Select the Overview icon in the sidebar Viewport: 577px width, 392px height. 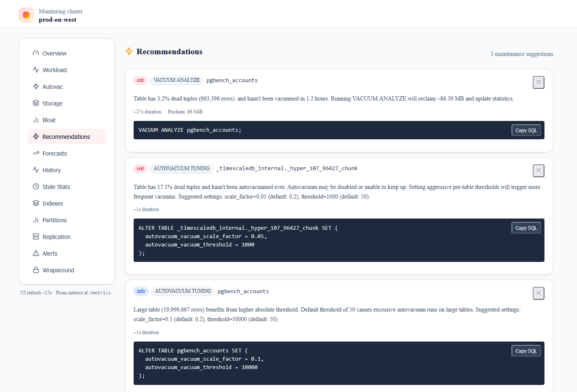[x=36, y=53]
